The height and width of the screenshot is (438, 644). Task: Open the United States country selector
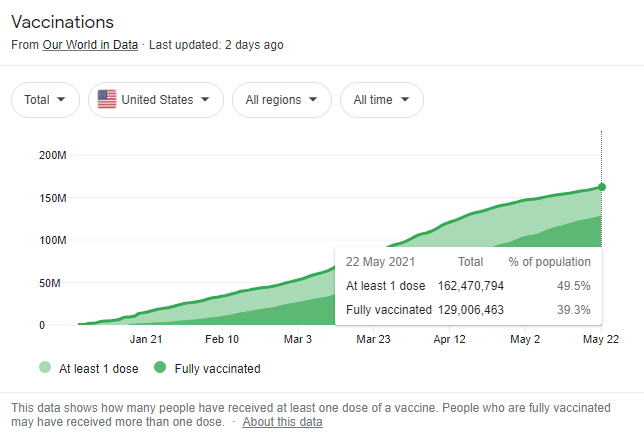[x=155, y=100]
